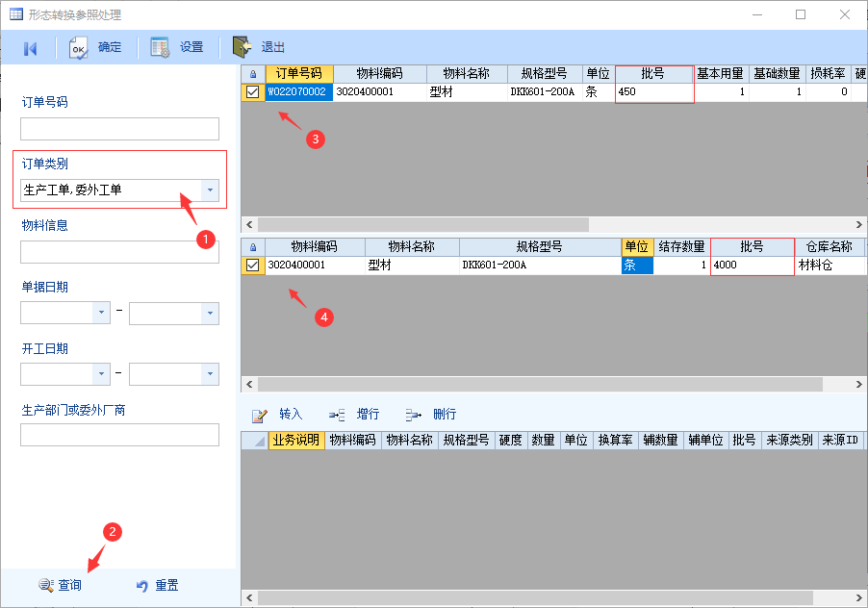Click the 查询 magnifier search icon
The image size is (868, 608).
click(x=46, y=585)
